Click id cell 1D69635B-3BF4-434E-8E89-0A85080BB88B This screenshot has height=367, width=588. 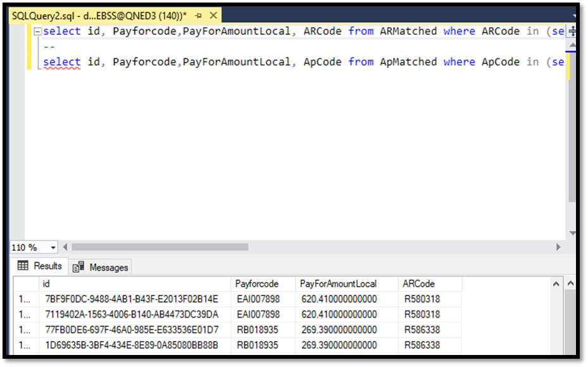135,345
